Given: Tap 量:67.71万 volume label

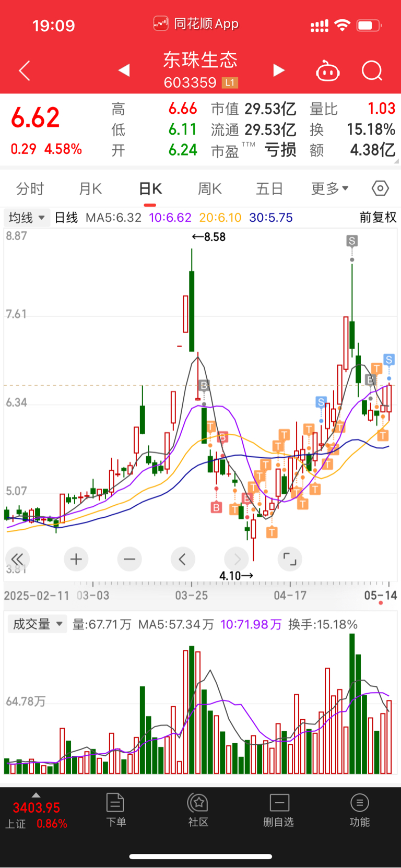Looking at the screenshot, I should pyautogui.click(x=102, y=624).
